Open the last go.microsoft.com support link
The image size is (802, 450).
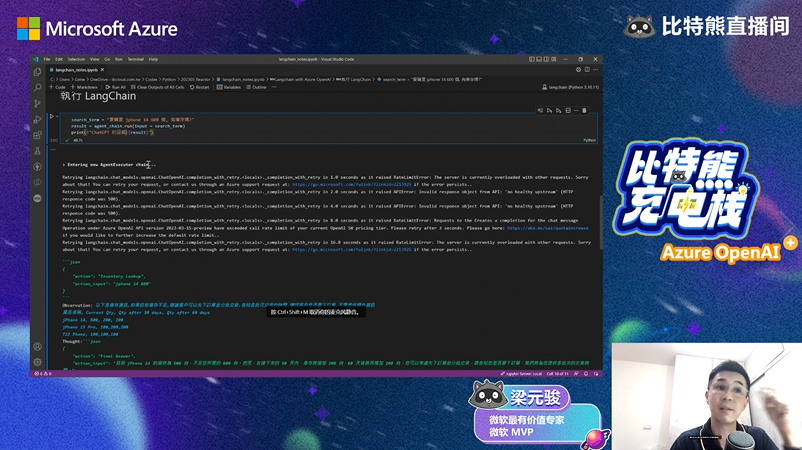pos(352,250)
